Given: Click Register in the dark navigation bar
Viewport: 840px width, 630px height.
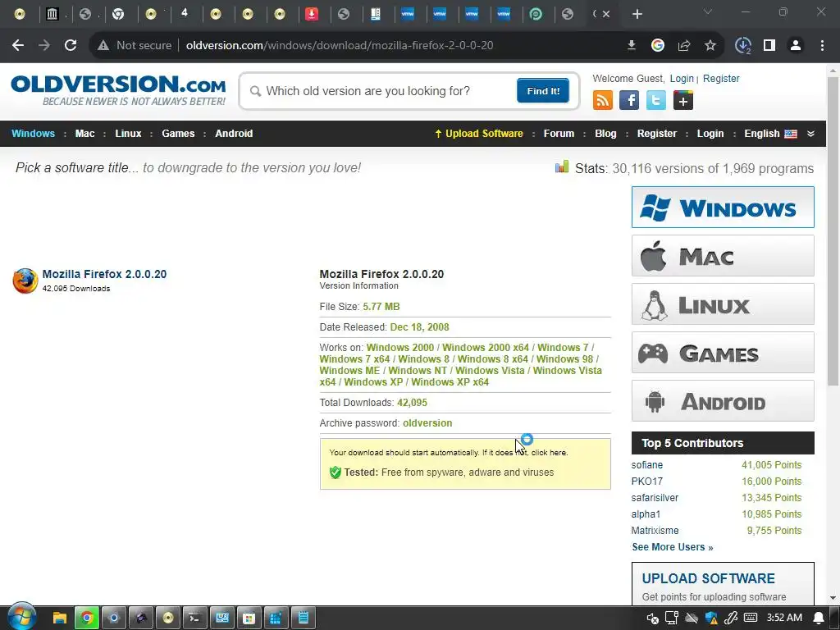Looking at the screenshot, I should point(657,134).
